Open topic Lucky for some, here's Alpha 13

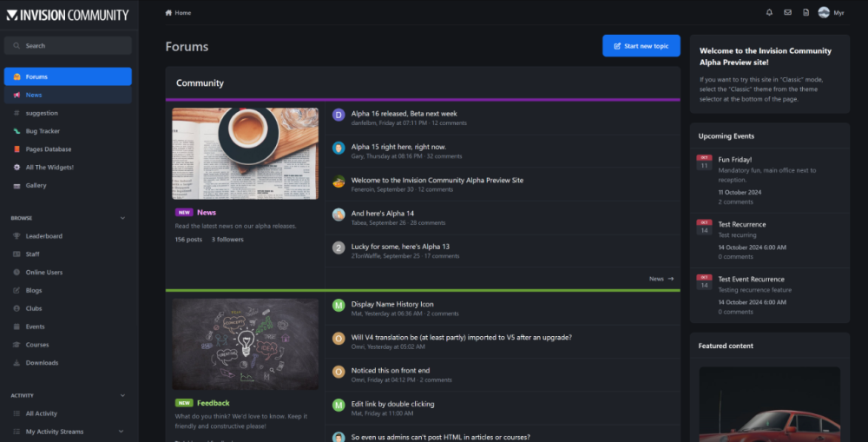pyautogui.click(x=400, y=247)
